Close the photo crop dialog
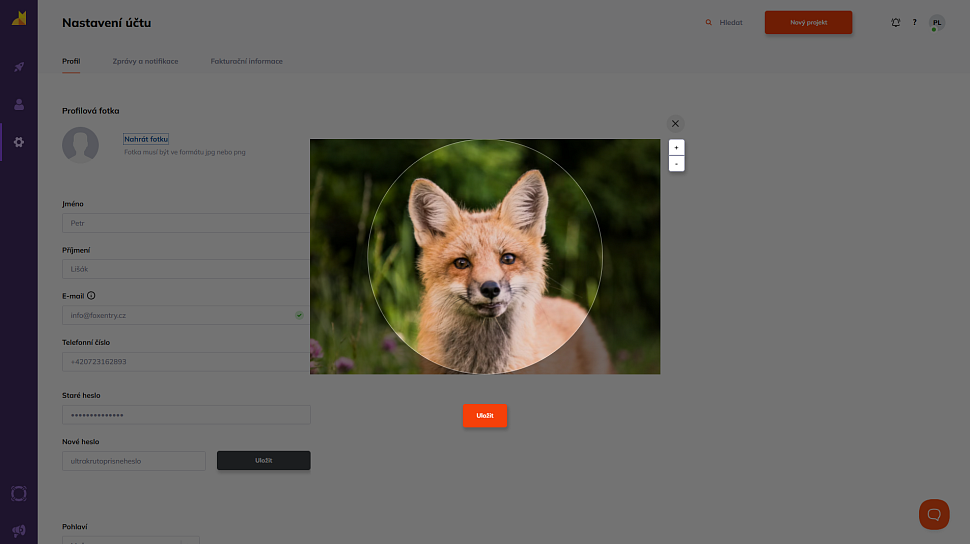The image size is (970, 544). [x=676, y=123]
